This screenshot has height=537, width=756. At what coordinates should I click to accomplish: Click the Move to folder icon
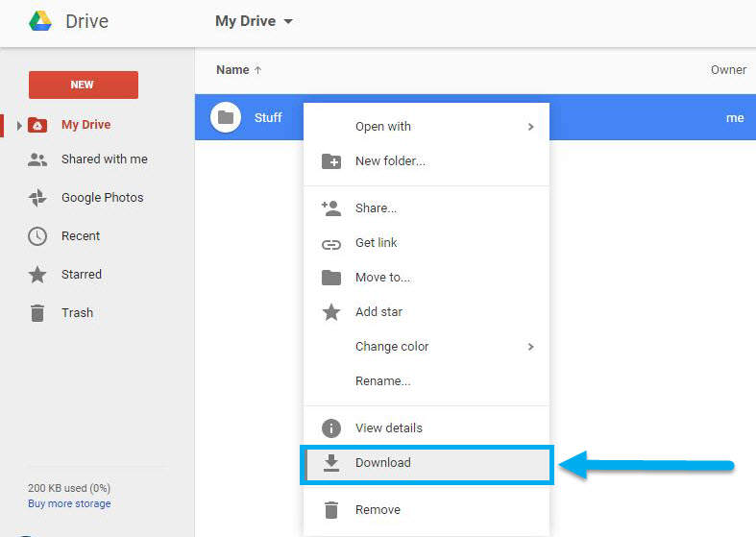point(331,278)
